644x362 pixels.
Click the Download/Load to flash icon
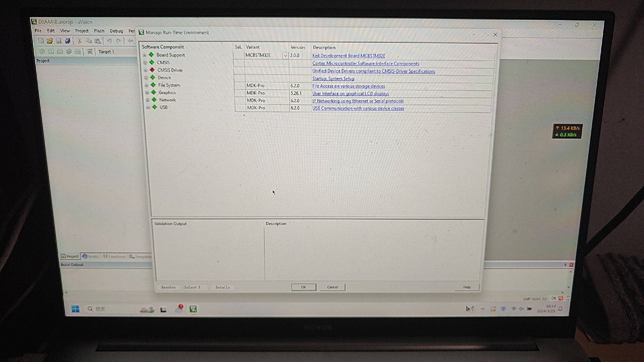(90, 51)
